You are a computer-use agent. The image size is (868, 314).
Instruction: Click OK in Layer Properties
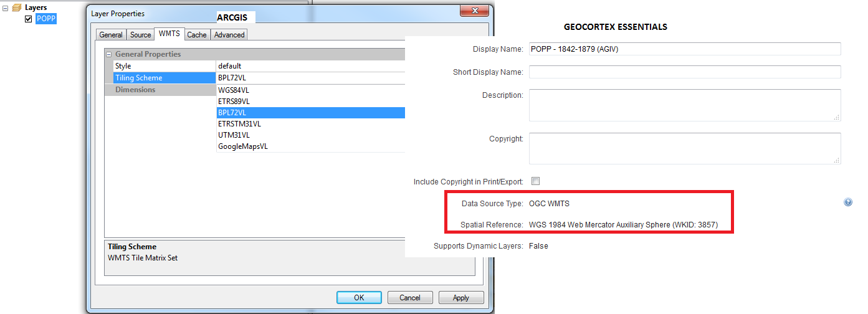[x=359, y=298]
